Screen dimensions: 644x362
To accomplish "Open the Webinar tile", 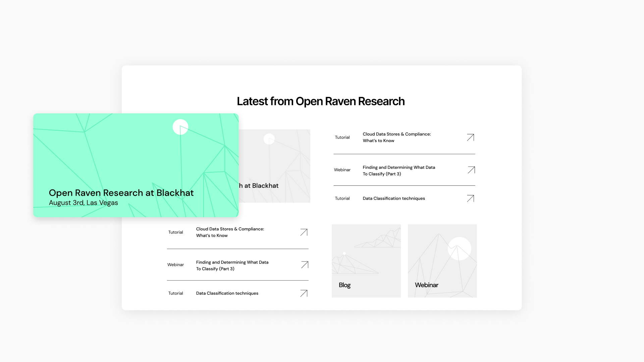I will [442, 261].
